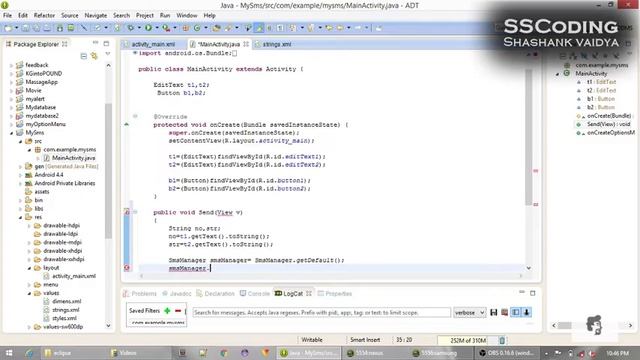640x360 pixels.
Task: Collapse the res folder node
Action: (20, 217)
